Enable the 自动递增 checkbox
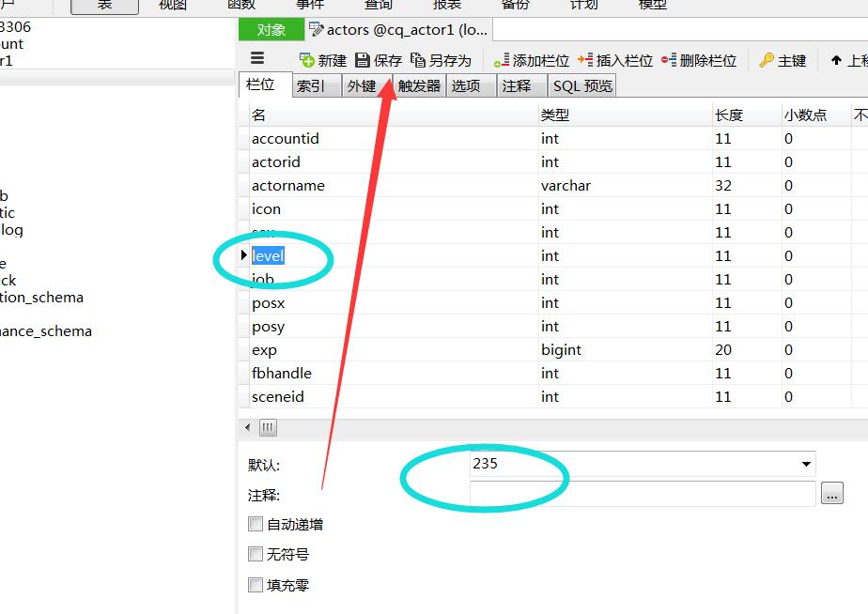The width and height of the screenshot is (868, 614). [x=256, y=524]
